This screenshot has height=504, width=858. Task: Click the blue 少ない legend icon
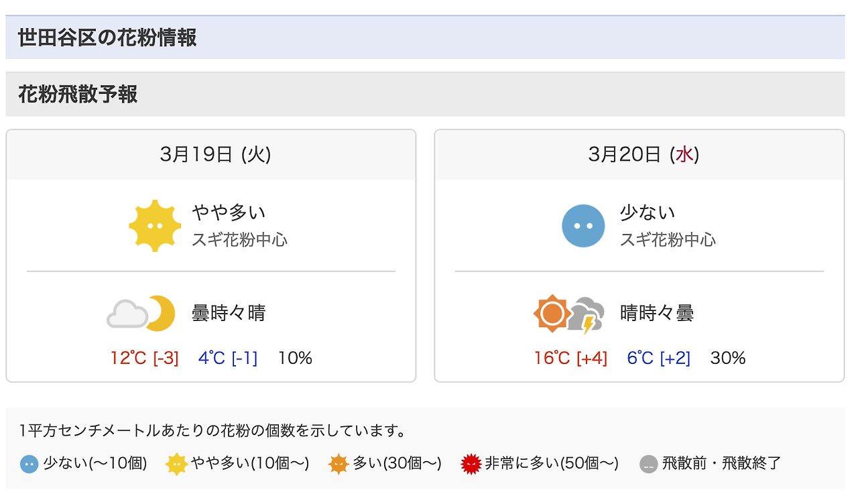29,464
